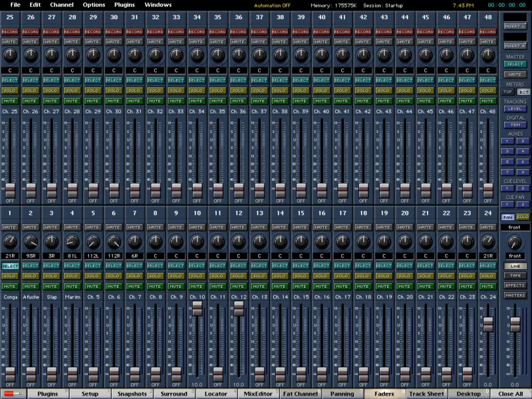Switch meters to TOP
Viewport: 532px width, 399px height.
pos(507,92)
